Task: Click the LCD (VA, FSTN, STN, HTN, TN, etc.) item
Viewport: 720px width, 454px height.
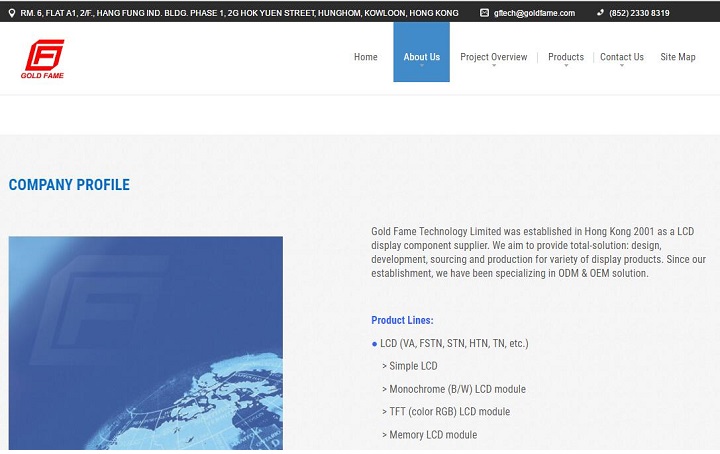Action: 454,343
